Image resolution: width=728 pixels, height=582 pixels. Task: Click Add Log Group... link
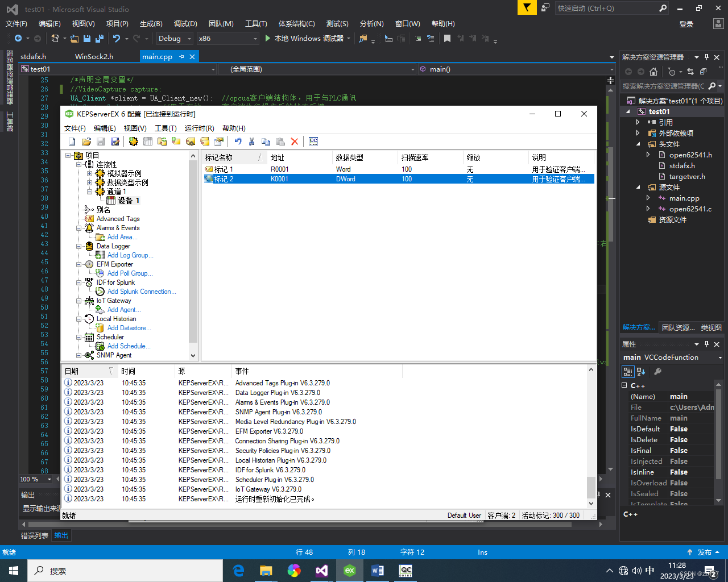pyautogui.click(x=130, y=255)
